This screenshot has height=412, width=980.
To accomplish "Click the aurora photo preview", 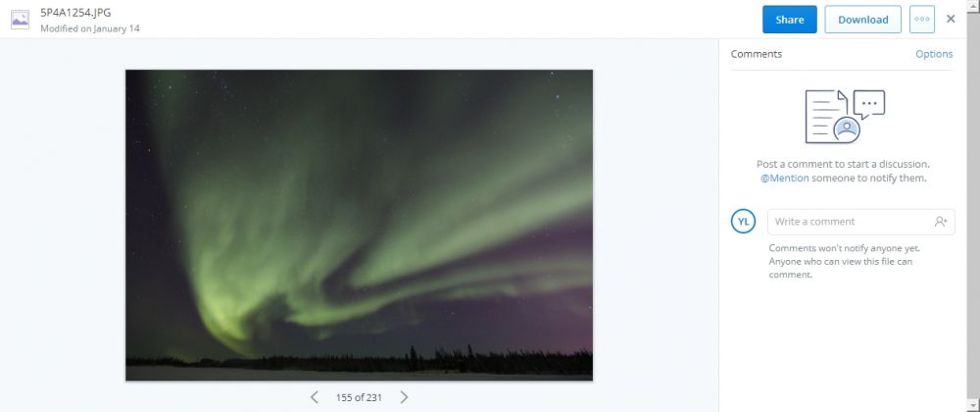I will [359, 225].
